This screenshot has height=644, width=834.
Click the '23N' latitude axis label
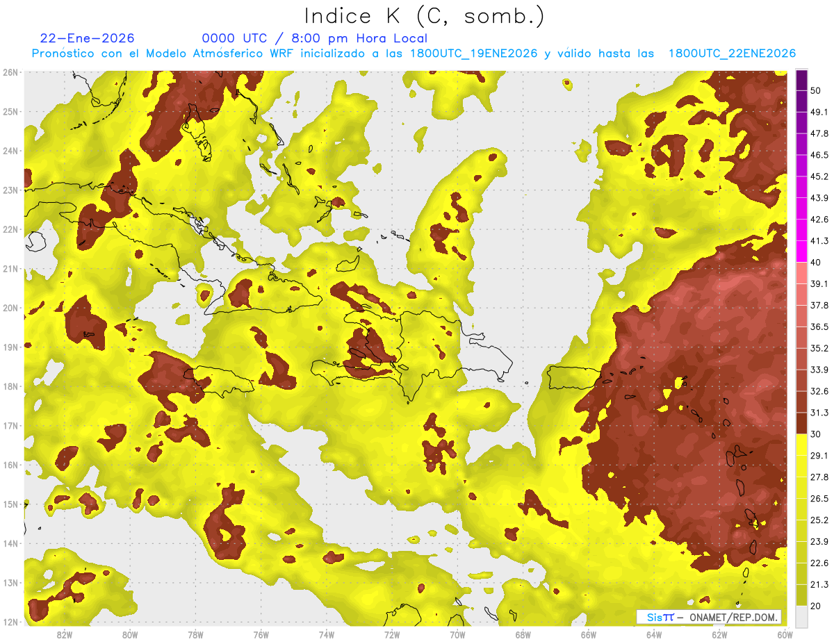pyautogui.click(x=10, y=190)
